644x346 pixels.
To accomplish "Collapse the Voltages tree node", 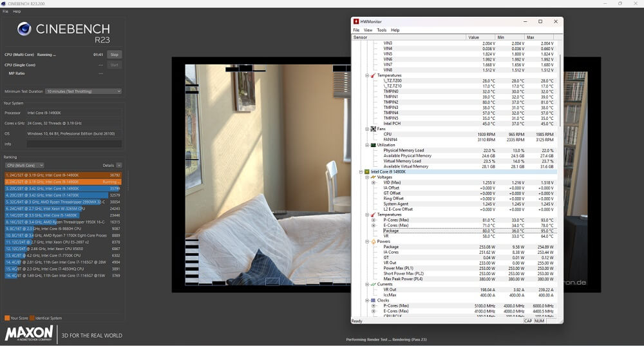I will coord(367,177).
